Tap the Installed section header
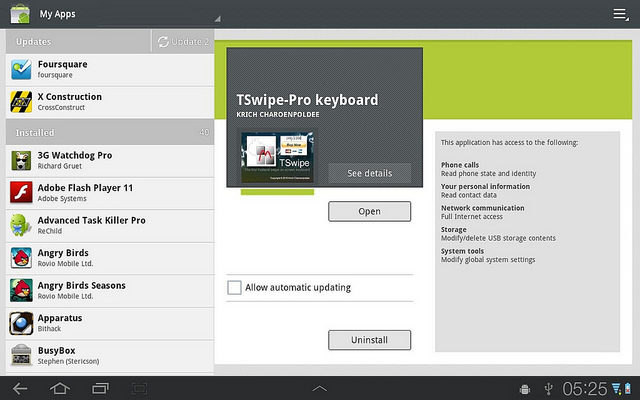This screenshot has width=640, height=400. coord(110,132)
